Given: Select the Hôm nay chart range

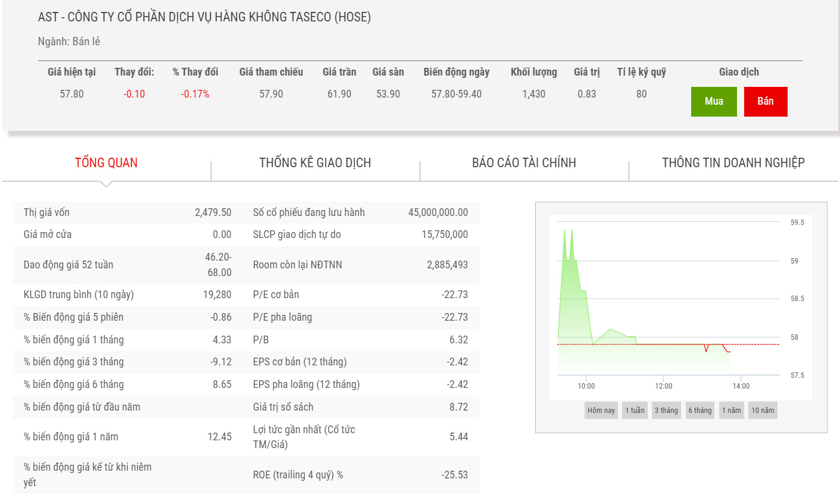Looking at the screenshot, I should pos(601,410).
